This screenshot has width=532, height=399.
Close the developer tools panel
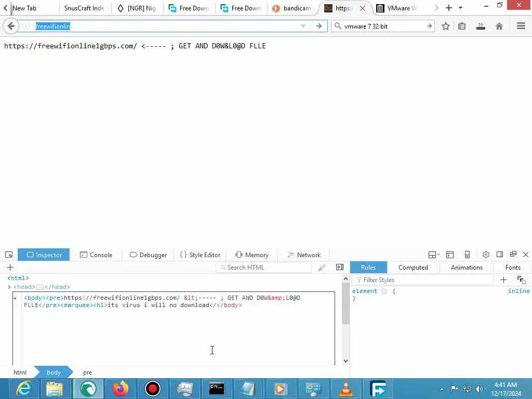(526, 255)
